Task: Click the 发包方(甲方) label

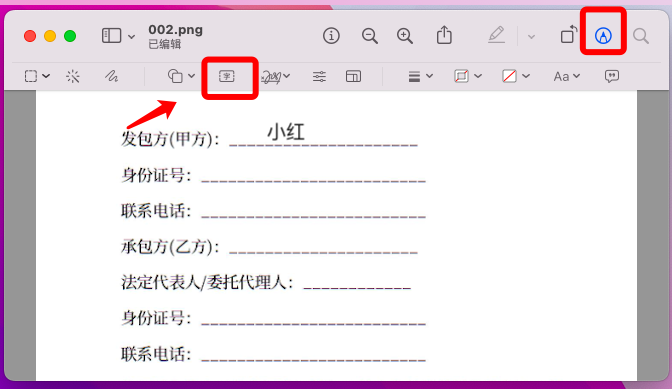Action: [170, 138]
